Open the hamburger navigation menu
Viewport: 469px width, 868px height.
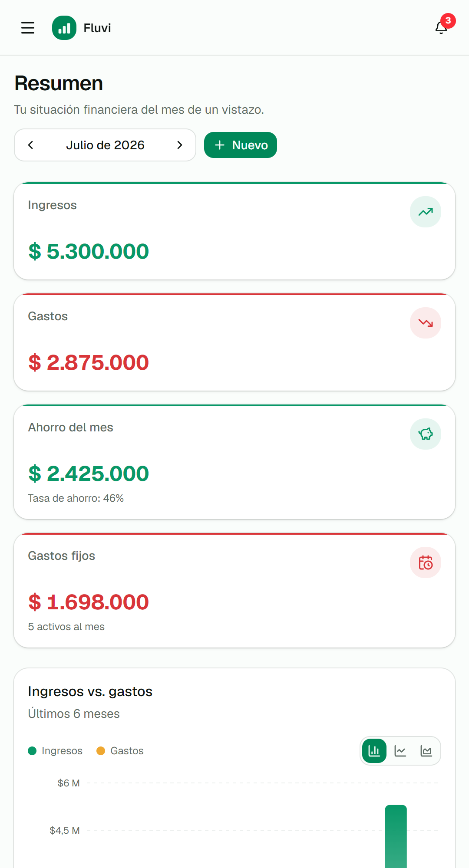click(28, 28)
